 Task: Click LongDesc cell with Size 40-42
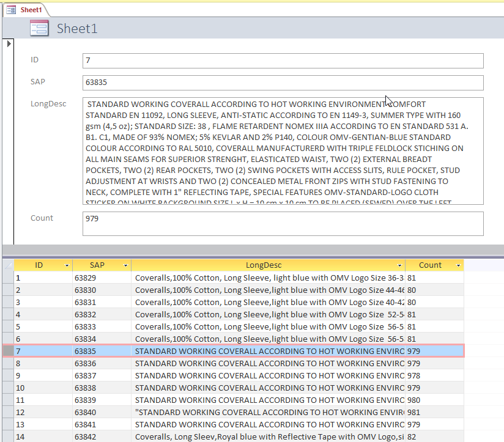tap(269, 302)
